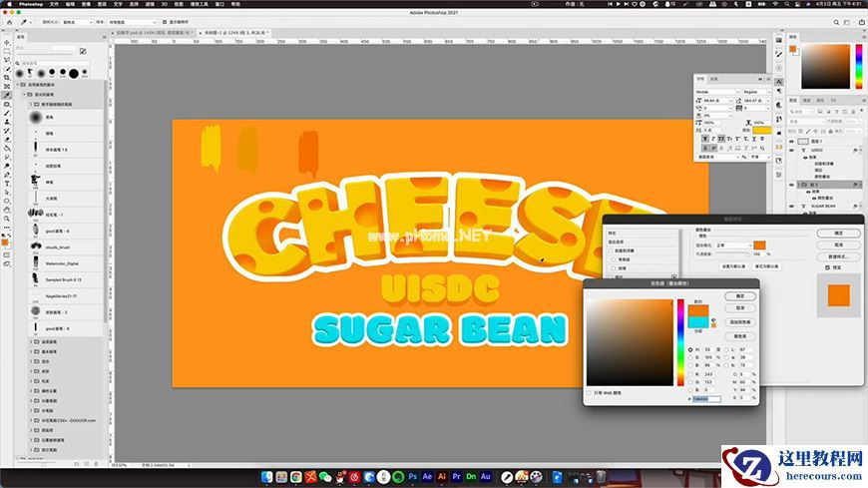Click the 新建样式 button in Layer Style dialog
This screenshot has height=488, width=868.
(838, 255)
